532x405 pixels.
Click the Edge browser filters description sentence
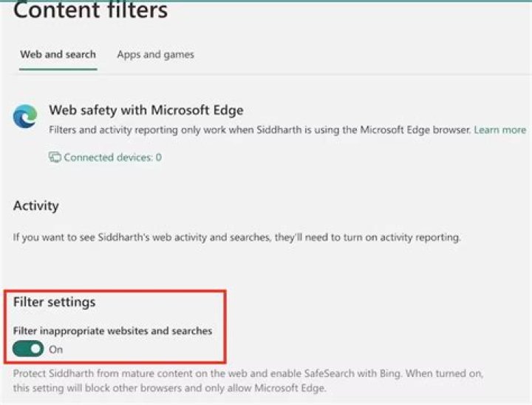[x=259, y=130]
